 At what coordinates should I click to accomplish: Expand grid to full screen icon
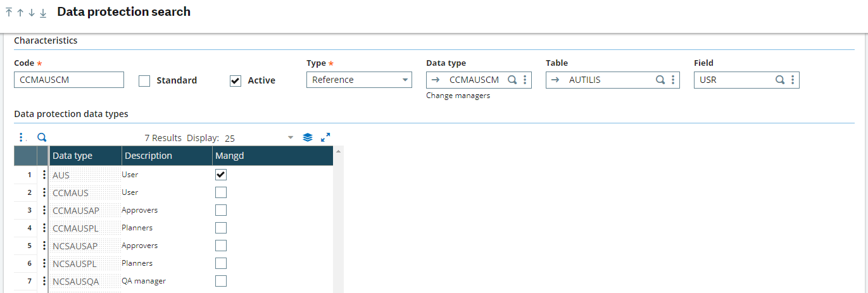pyautogui.click(x=325, y=137)
